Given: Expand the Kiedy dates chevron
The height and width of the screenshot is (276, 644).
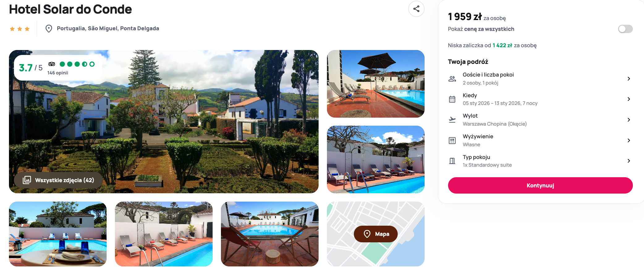Looking at the screenshot, I should (629, 99).
